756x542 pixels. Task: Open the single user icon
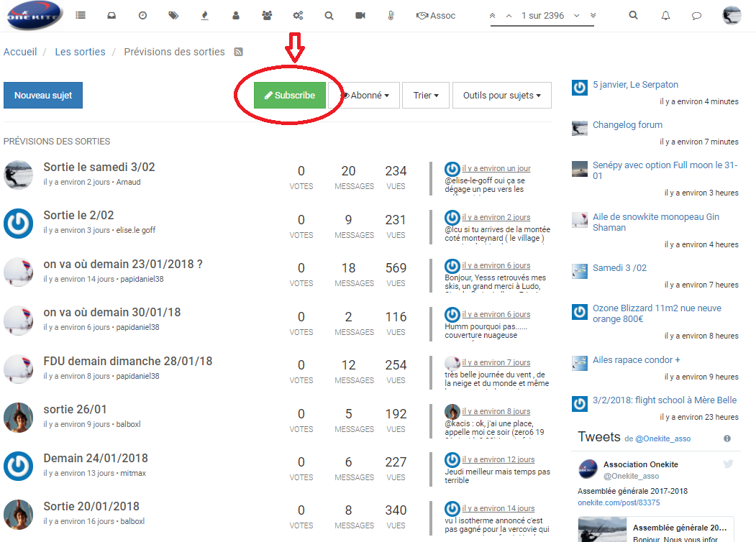click(236, 15)
